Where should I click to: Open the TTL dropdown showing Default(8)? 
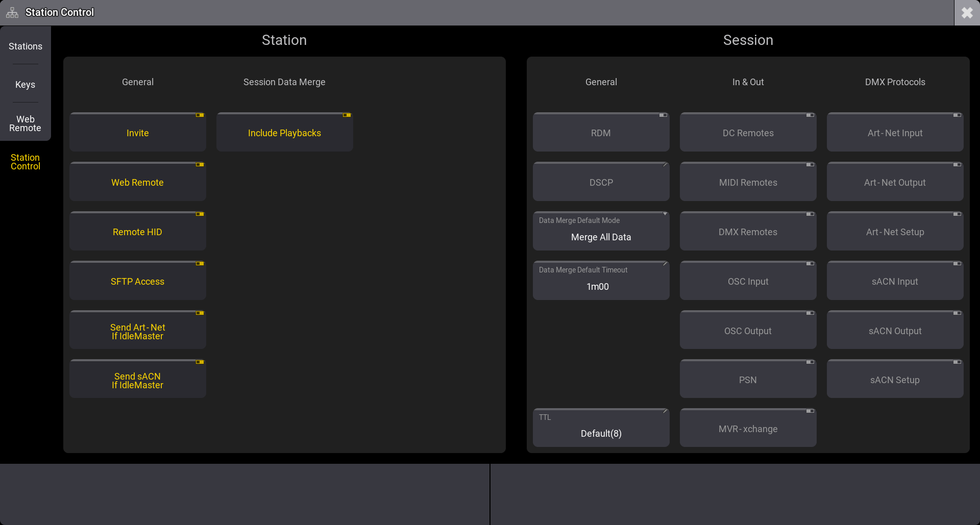[x=601, y=428]
